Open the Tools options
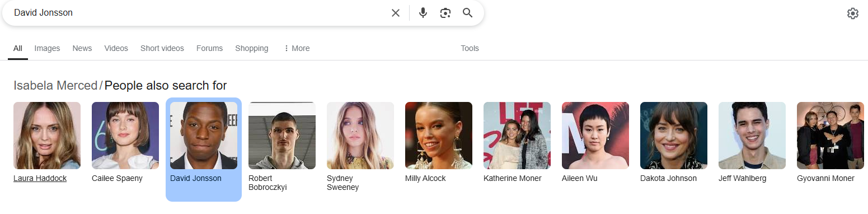The image size is (868, 214). (x=470, y=48)
